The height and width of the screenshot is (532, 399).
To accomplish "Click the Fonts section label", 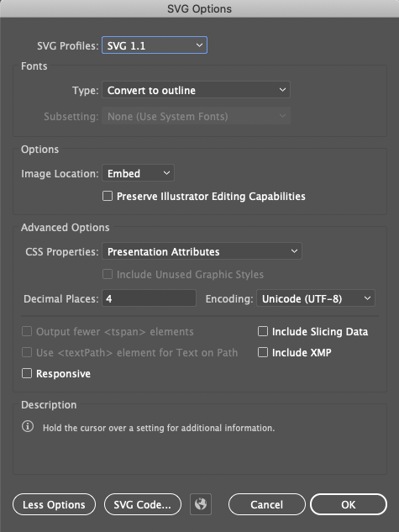I will [34, 66].
